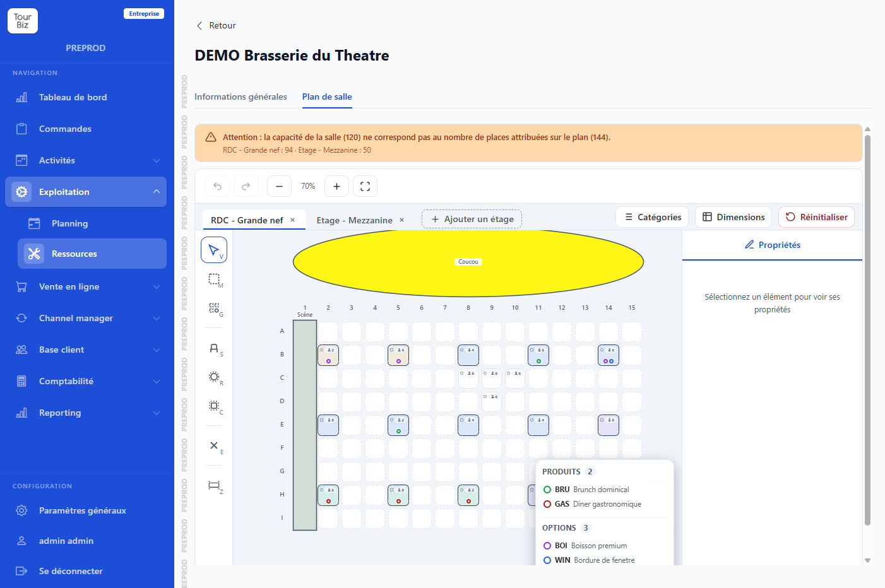
Task: Click the red GAS Diner gastronomique legend circle
Action: pos(547,504)
